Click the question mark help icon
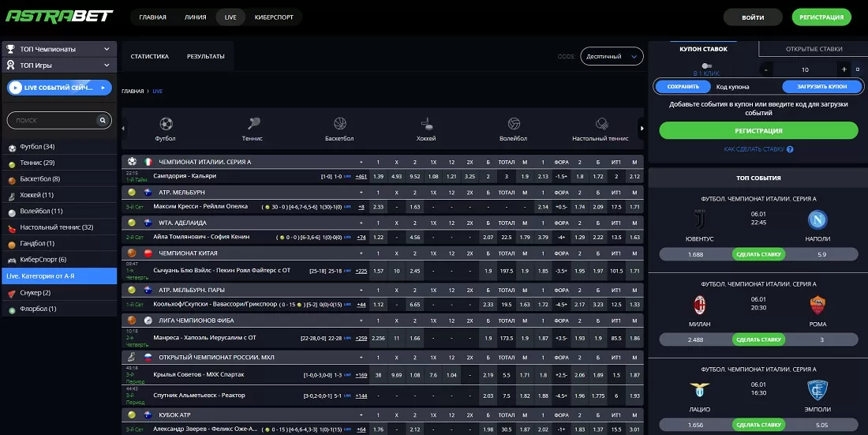 pos(790,149)
